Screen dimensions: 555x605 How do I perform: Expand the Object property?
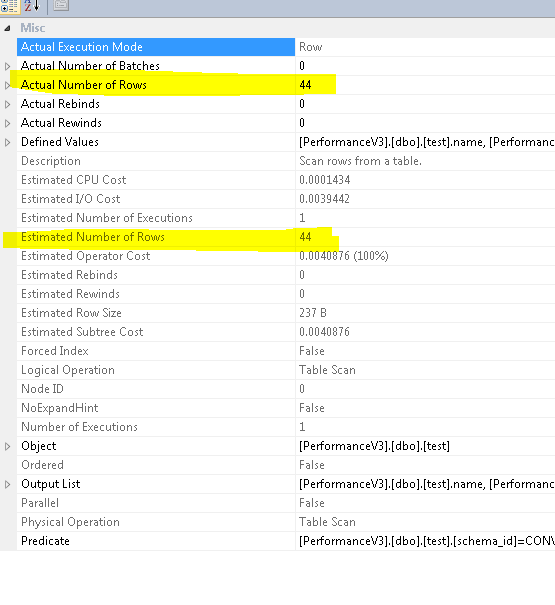(7, 446)
